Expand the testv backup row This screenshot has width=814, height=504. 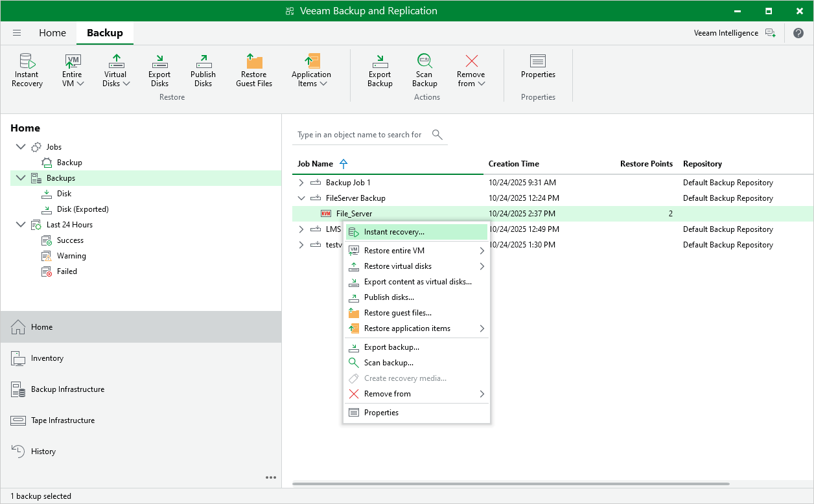pyautogui.click(x=301, y=245)
